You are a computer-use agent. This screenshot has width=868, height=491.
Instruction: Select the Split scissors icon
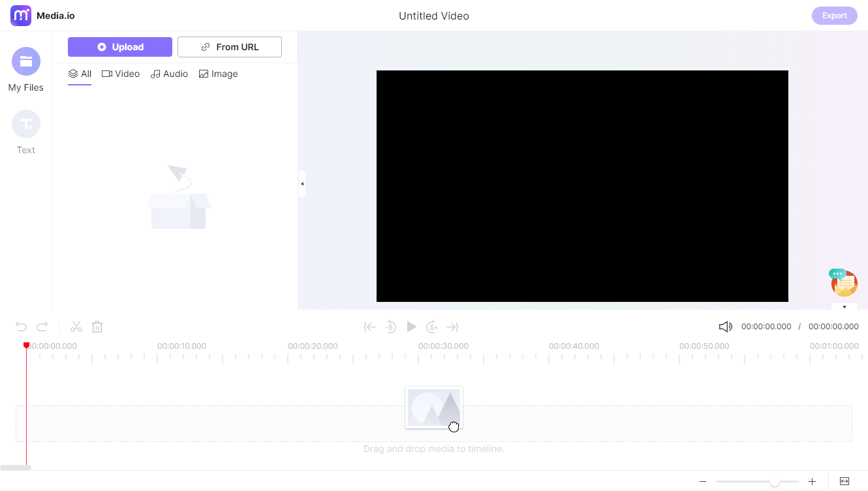coord(76,326)
